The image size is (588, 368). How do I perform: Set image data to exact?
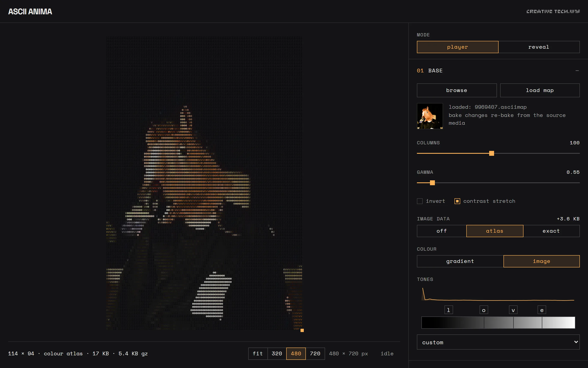coord(551,231)
